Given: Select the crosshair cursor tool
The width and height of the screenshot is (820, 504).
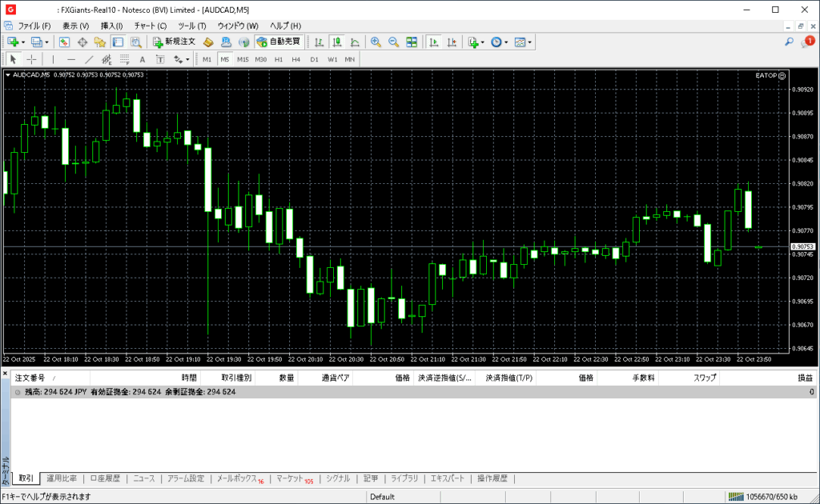Looking at the screenshot, I should (32, 59).
